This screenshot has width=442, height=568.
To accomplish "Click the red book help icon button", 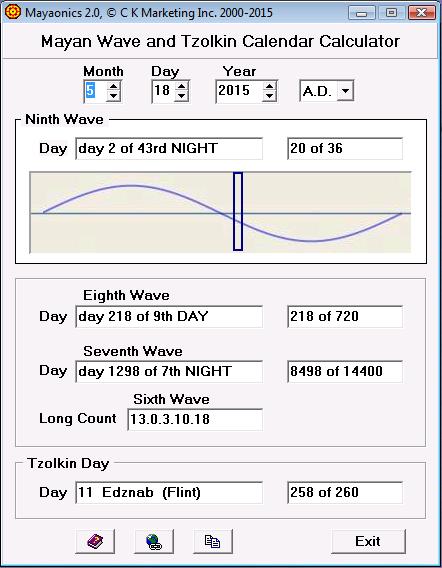I will pyautogui.click(x=95, y=541).
